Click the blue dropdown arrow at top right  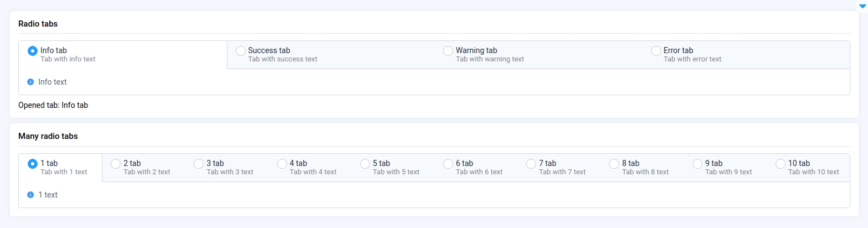pyautogui.click(x=862, y=7)
